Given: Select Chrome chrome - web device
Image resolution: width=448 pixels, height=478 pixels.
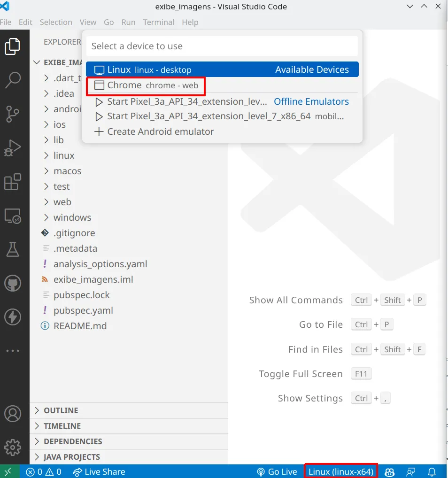Looking at the screenshot, I should tap(222, 85).
